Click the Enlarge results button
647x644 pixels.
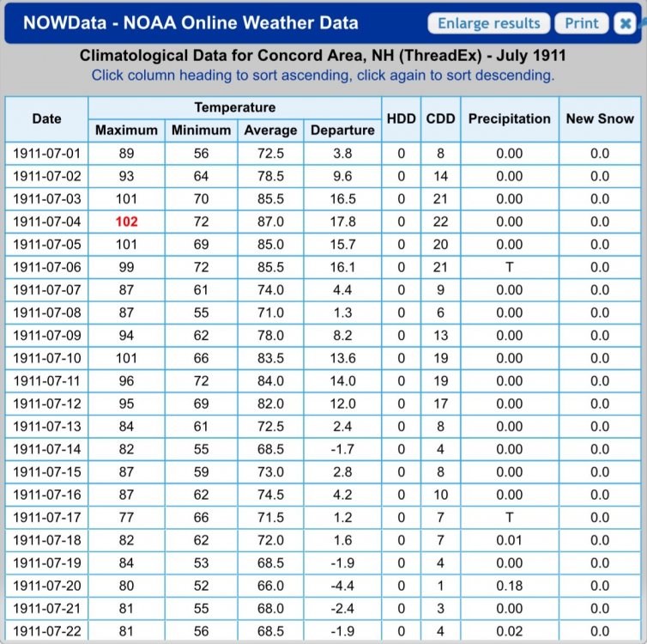point(489,23)
